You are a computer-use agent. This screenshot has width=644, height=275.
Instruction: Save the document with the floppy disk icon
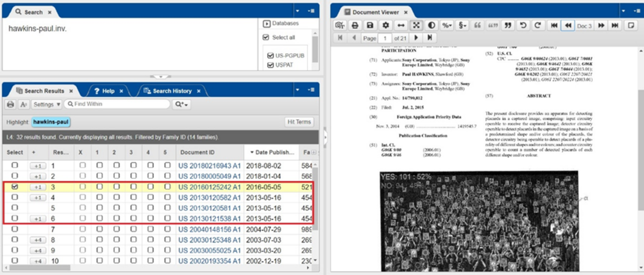click(370, 25)
